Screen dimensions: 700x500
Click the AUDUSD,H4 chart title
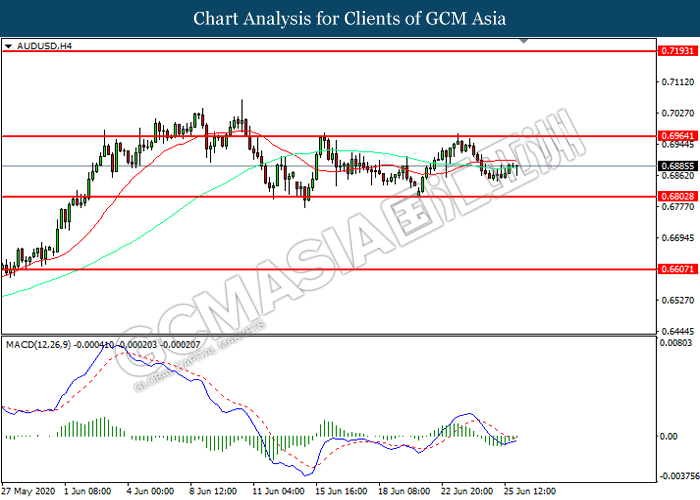coord(44,46)
